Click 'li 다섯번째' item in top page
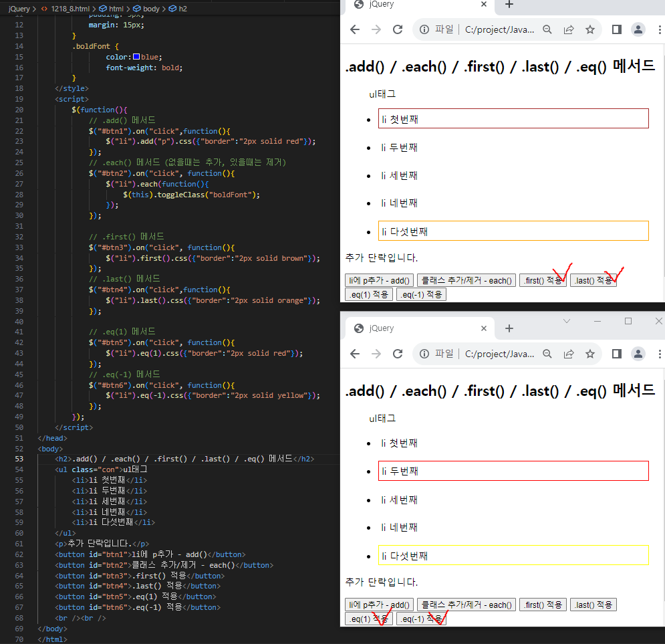This screenshot has height=644, width=665. [x=513, y=231]
